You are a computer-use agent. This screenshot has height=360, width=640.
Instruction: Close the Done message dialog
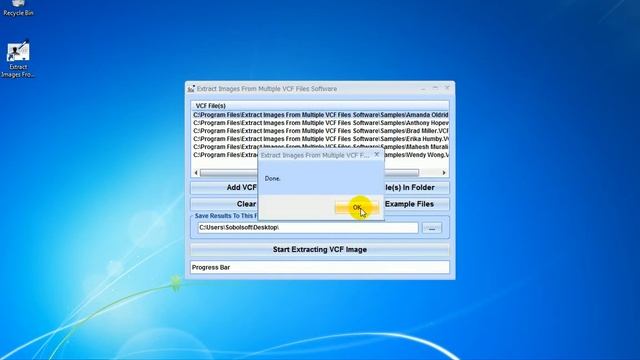(377, 155)
